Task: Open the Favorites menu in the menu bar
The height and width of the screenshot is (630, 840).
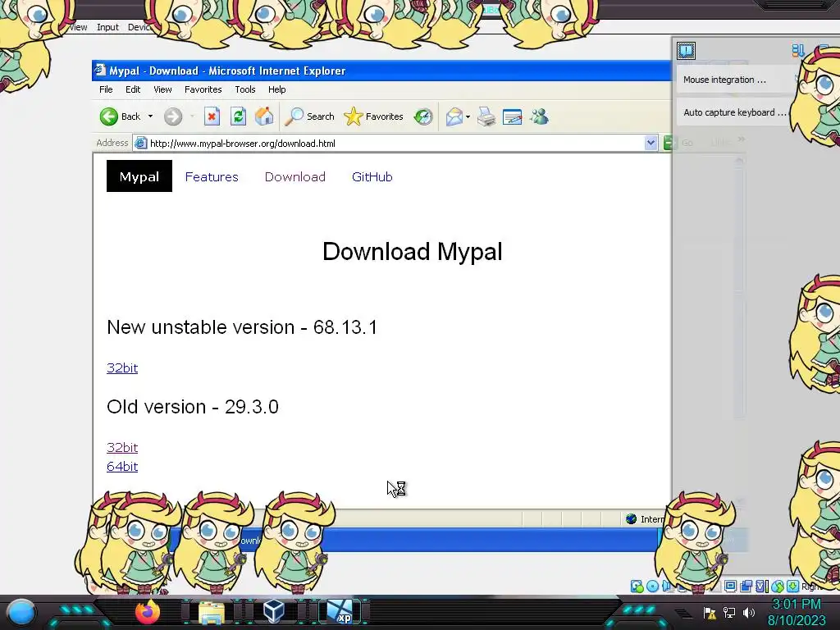Action: [203, 89]
